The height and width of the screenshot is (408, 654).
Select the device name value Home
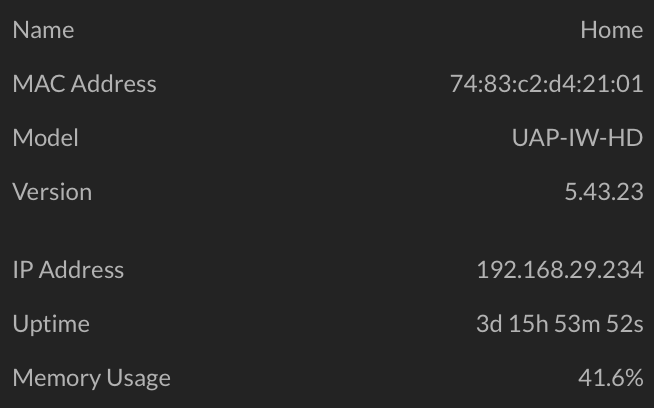(611, 30)
